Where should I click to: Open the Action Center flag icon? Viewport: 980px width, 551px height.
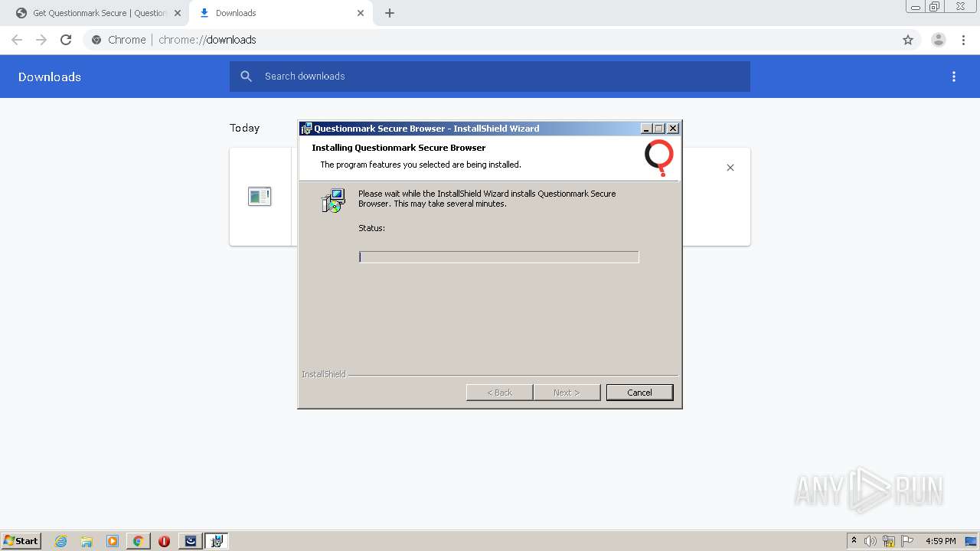(907, 541)
